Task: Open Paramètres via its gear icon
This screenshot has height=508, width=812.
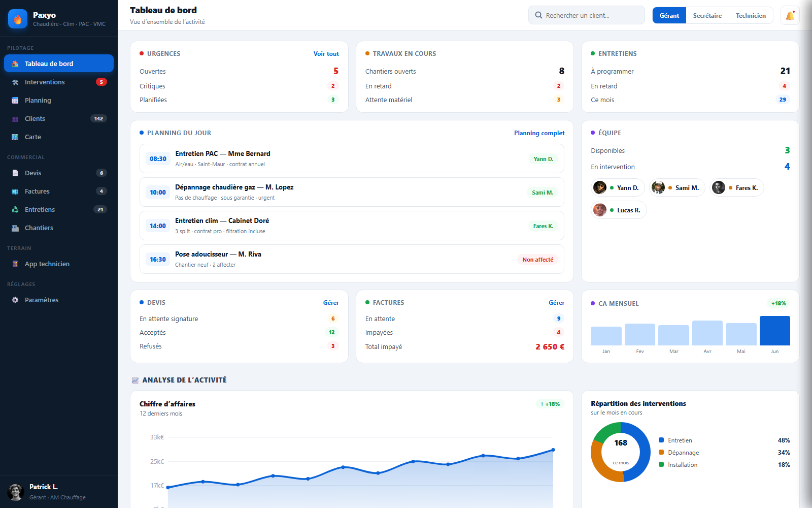Action: point(15,300)
